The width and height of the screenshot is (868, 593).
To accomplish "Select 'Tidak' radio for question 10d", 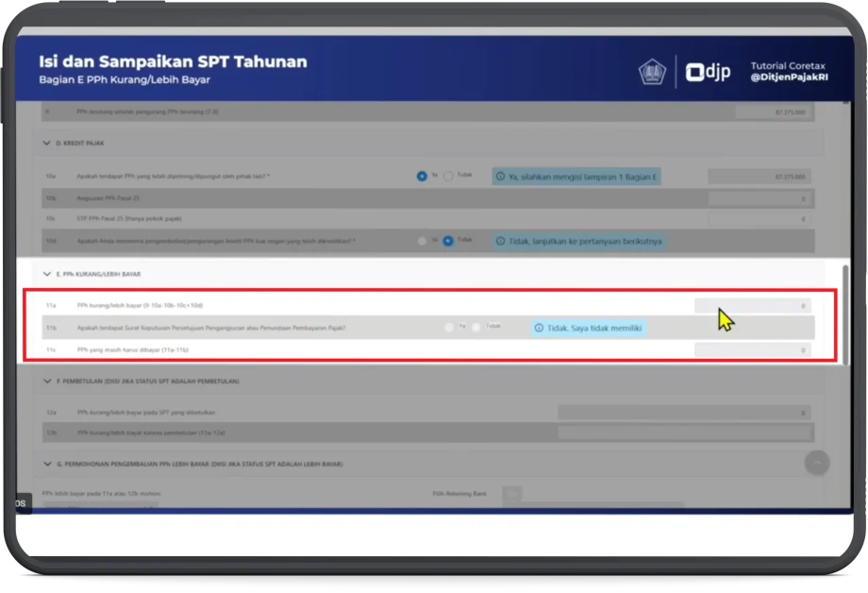I will tap(449, 241).
